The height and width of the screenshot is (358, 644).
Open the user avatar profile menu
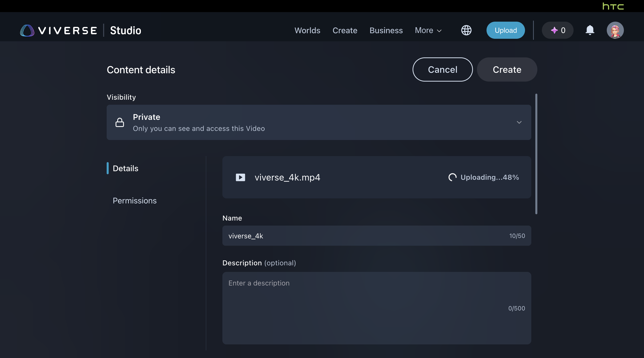pyautogui.click(x=615, y=30)
